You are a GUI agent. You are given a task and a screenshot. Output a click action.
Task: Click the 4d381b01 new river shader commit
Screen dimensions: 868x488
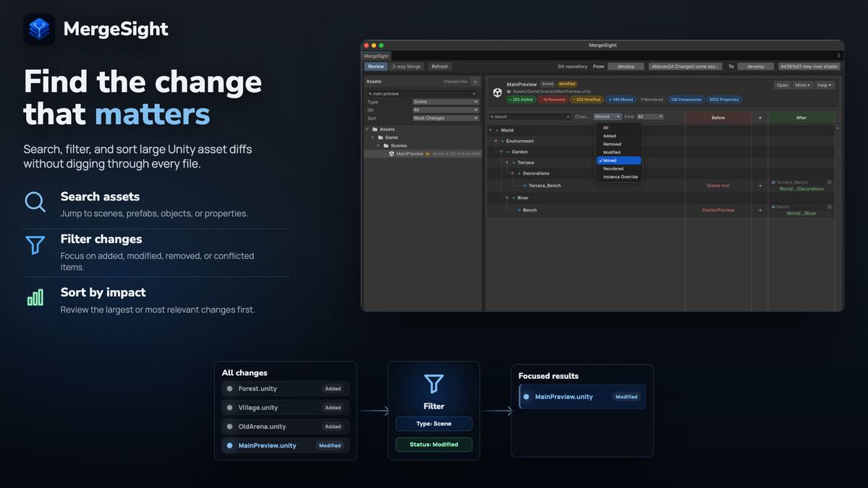(809, 67)
